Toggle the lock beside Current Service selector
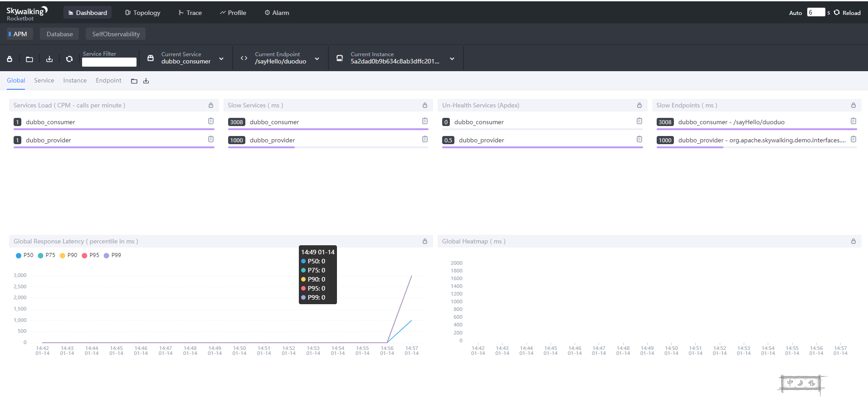The width and height of the screenshot is (868, 408). pyautogui.click(x=150, y=58)
